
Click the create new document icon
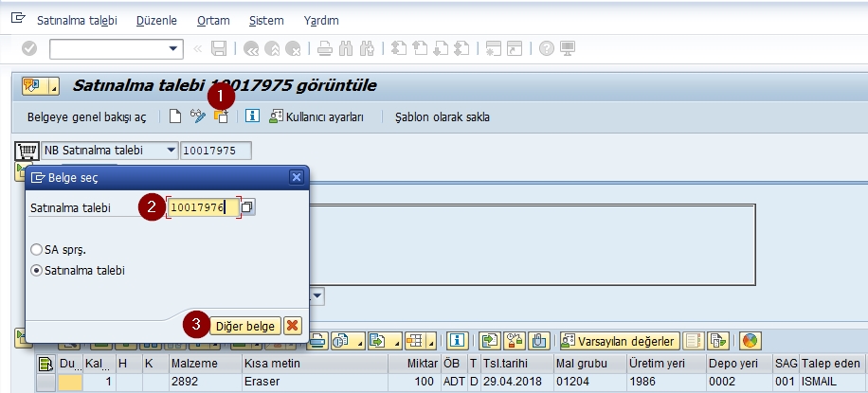pyautogui.click(x=175, y=117)
